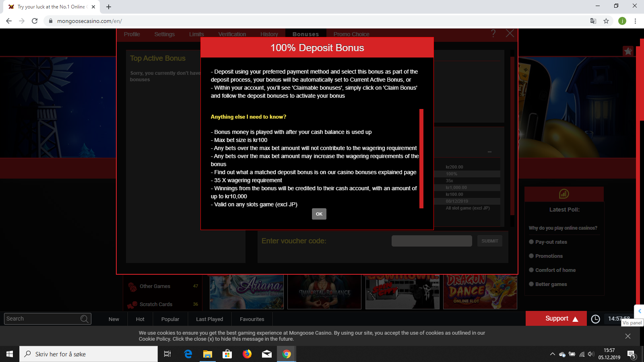Open the Wi-Fi network tray icon

[x=582, y=354]
